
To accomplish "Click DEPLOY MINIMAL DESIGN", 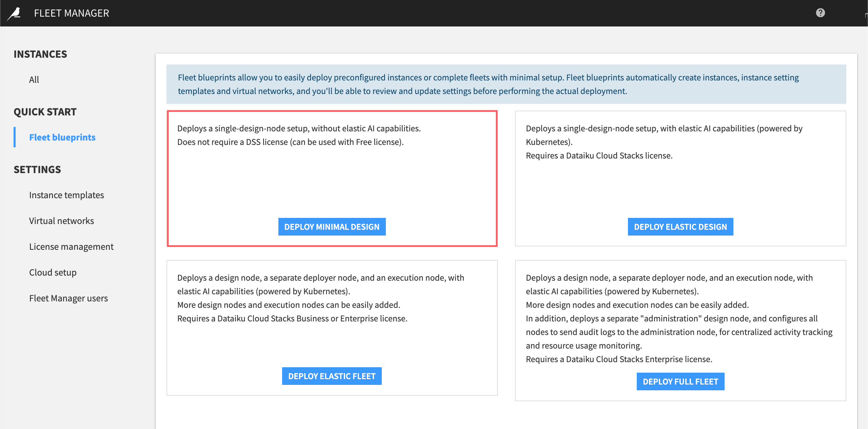I will [x=332, y=226].
